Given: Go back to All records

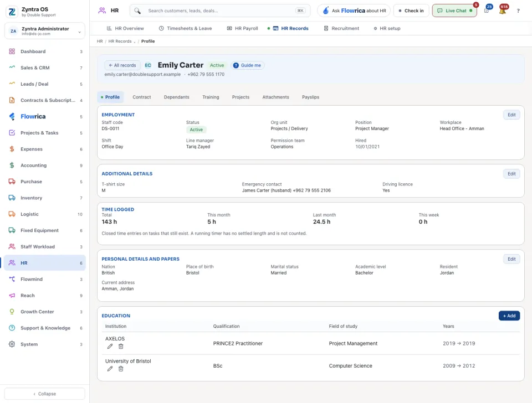Looking at the screenshot, I should pyautogui.click(x=122, y=65).
